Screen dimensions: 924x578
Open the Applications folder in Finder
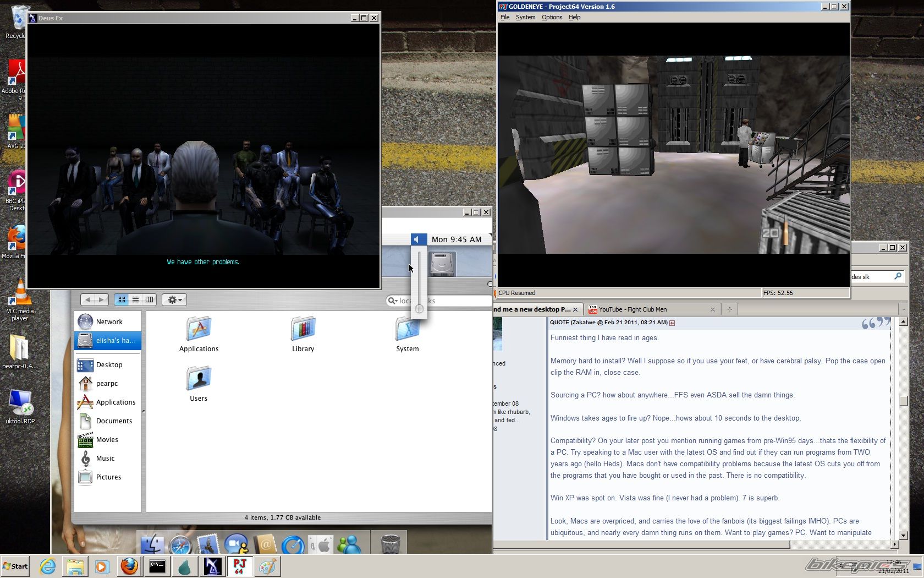[x=199, y=334]
